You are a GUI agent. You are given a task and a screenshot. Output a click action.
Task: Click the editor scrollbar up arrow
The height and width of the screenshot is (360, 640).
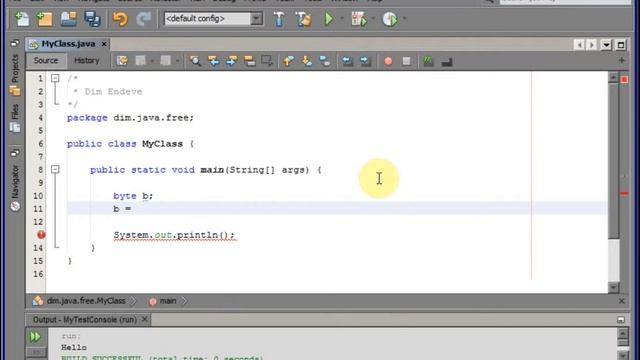click(613, 78)
